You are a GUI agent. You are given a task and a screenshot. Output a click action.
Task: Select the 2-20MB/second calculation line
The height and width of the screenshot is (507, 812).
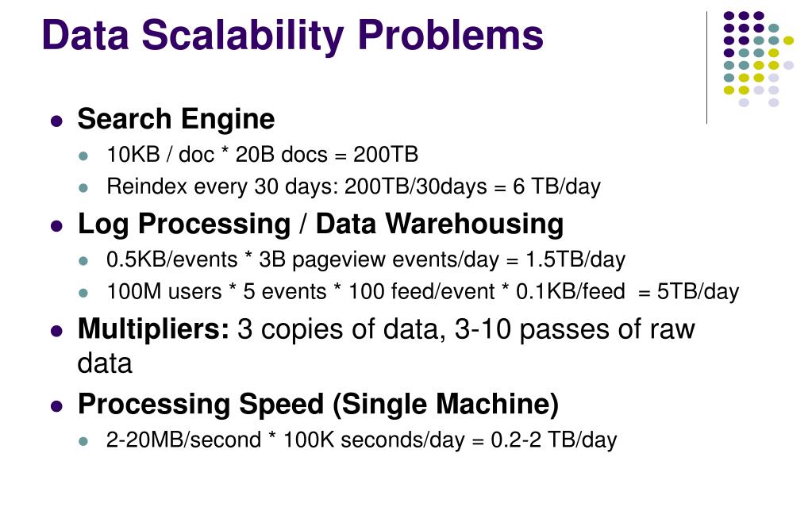tap(361, 440)
